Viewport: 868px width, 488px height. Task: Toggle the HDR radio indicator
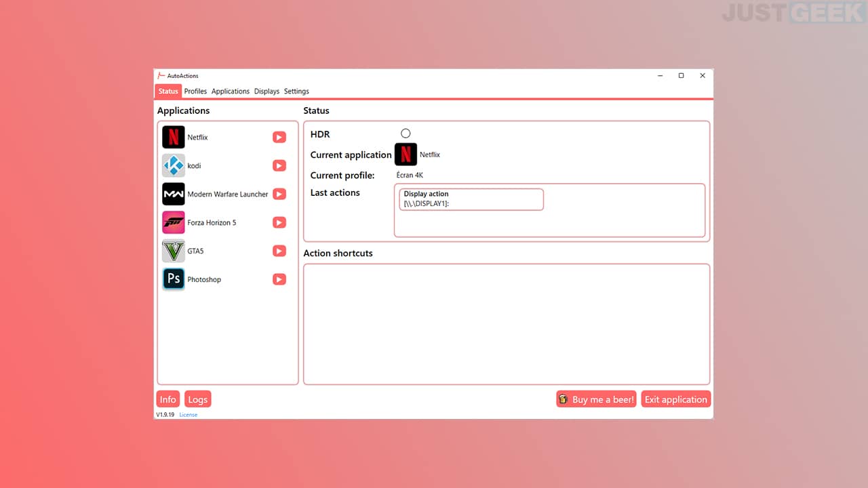(406, 134)
